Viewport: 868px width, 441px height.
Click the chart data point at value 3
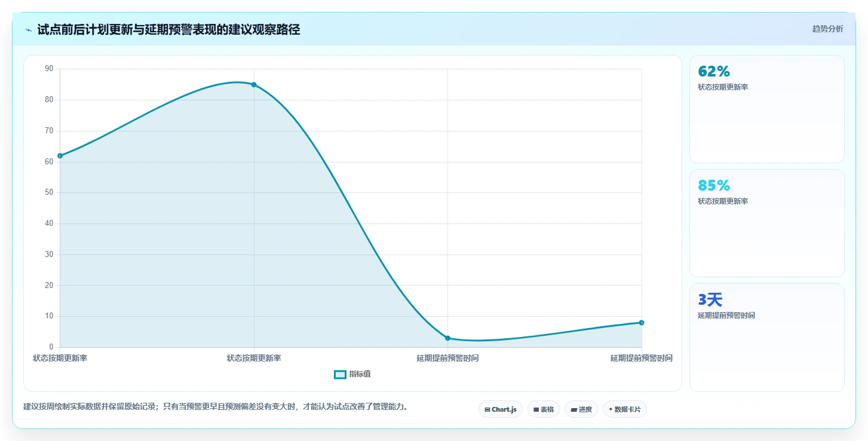(x=447, y=338)
